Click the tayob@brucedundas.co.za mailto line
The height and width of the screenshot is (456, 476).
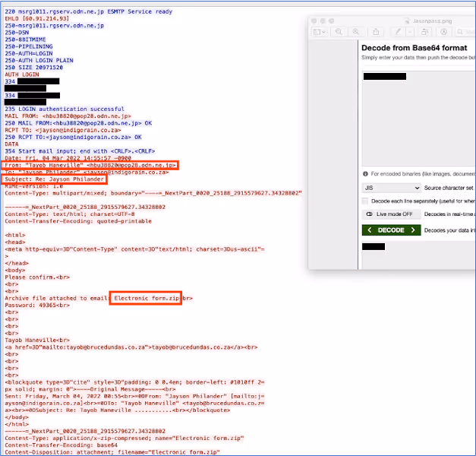131,347
